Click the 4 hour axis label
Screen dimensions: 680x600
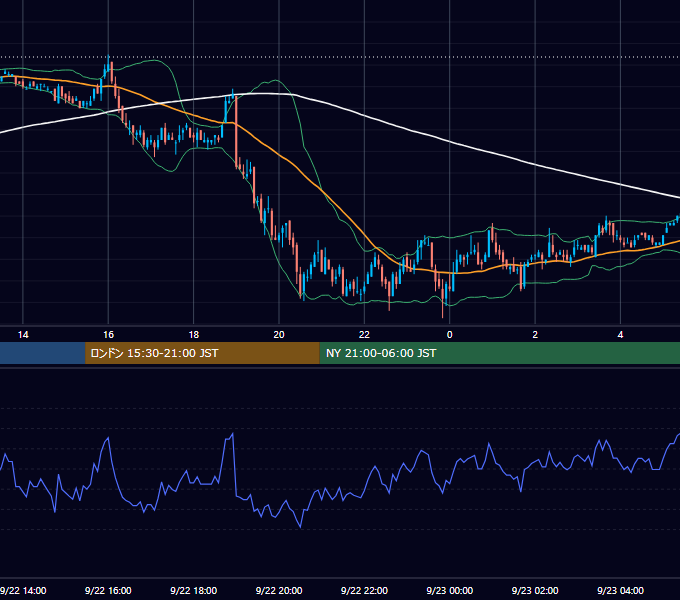(621, 335)
